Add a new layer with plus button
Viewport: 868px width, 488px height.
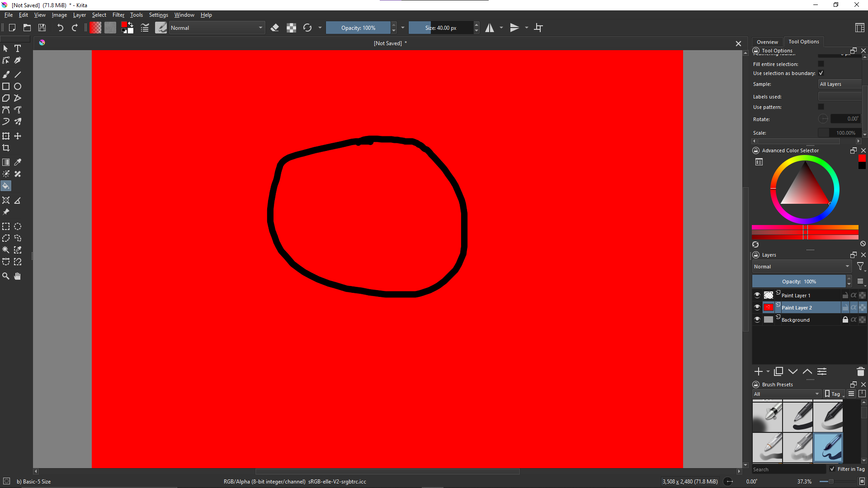pyautogui.click(x=758, y=371)
